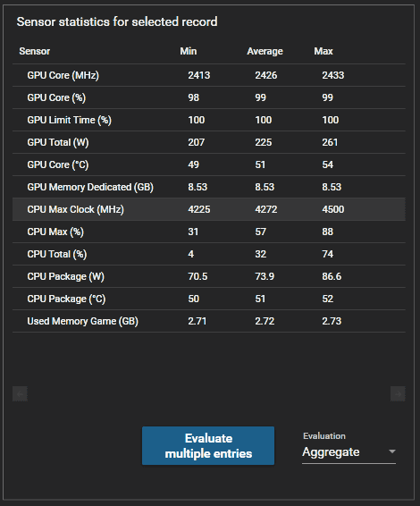Select the GPU Core (°C) row
This screenshot has height=506, width=420.
(x=209, y=164)
